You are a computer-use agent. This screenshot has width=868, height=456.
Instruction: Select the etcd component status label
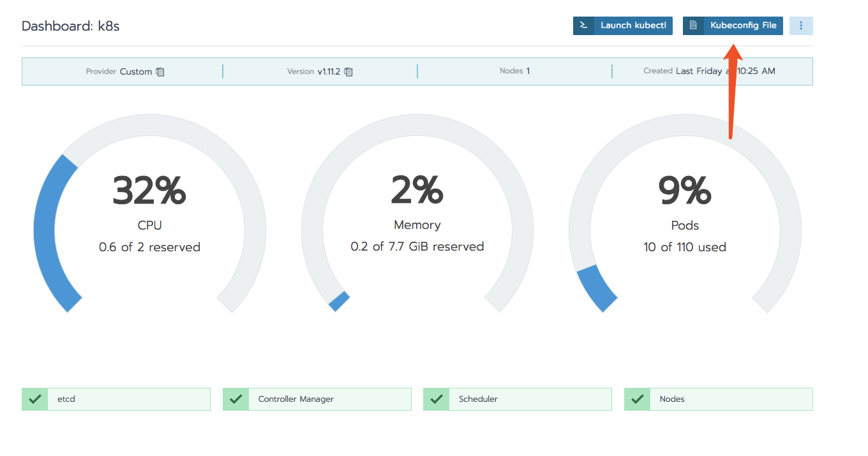tap(66, 399)
